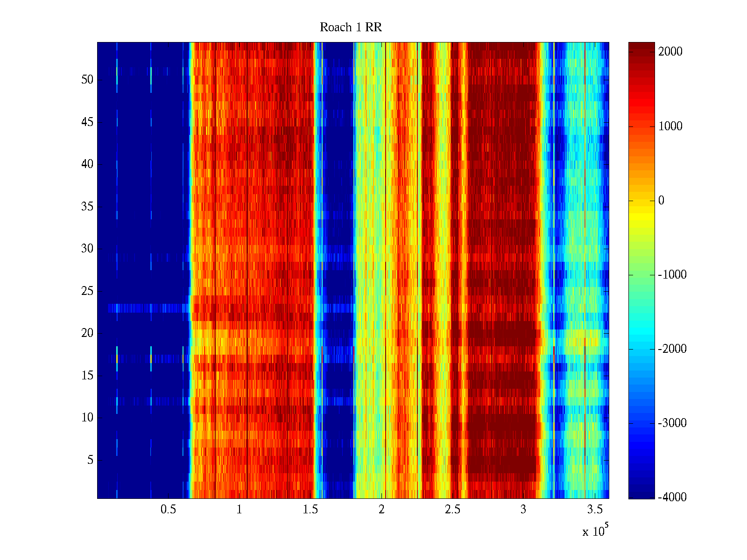Click the x-axis tick label 2

tap(381, 510)
